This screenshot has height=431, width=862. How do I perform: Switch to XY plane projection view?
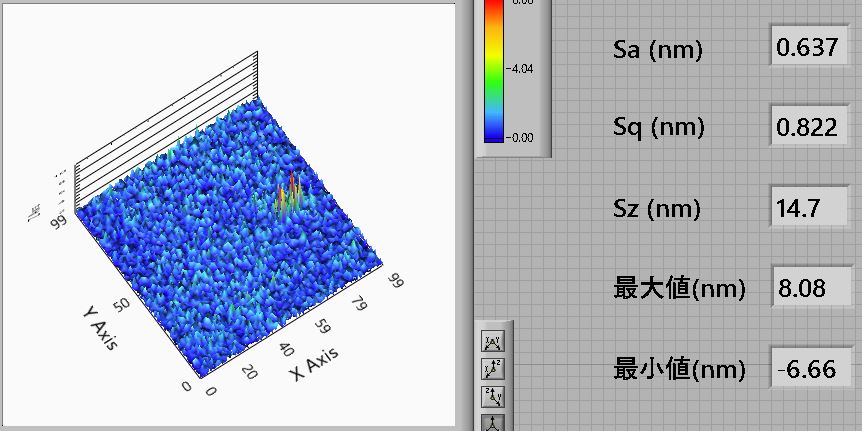click(x=492, y=343)
